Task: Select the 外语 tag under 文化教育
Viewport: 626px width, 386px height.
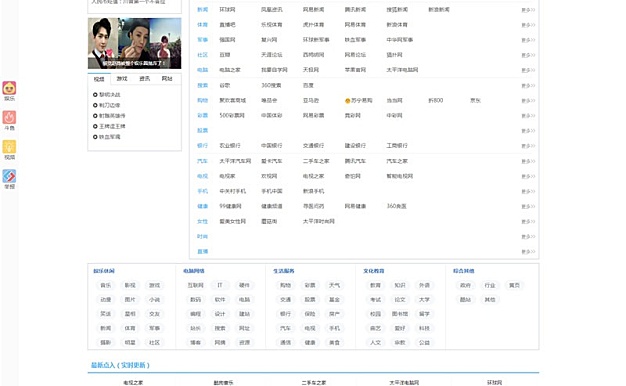Action: point(424,285)
